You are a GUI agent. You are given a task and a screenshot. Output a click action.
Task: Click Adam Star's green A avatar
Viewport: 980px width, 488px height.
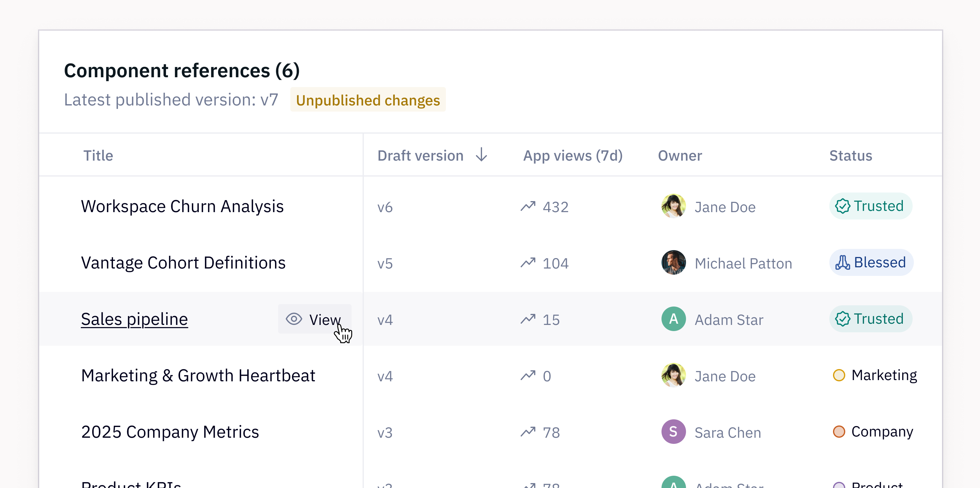[x=673, y=319]
